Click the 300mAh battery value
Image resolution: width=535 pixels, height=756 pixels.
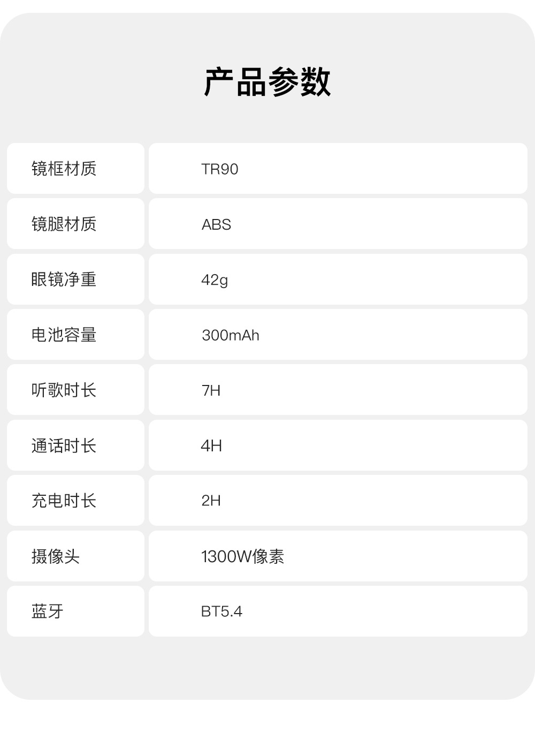[231, 335]
